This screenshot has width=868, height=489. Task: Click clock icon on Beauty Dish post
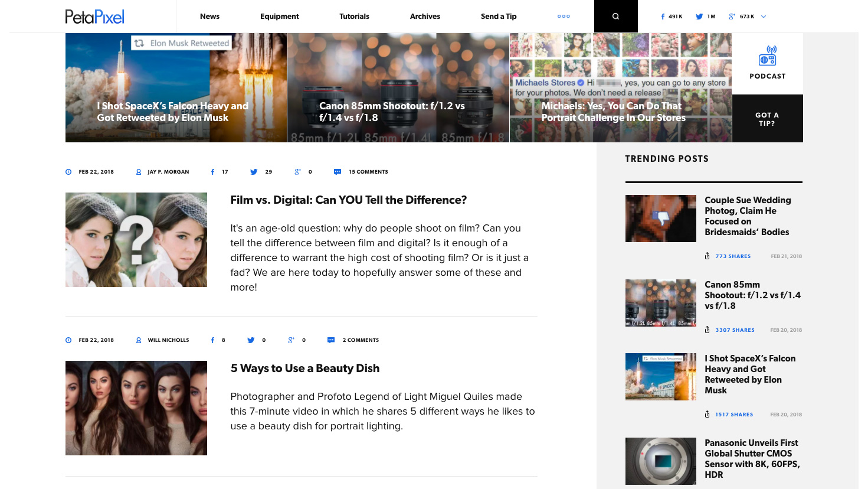[68, 340]
